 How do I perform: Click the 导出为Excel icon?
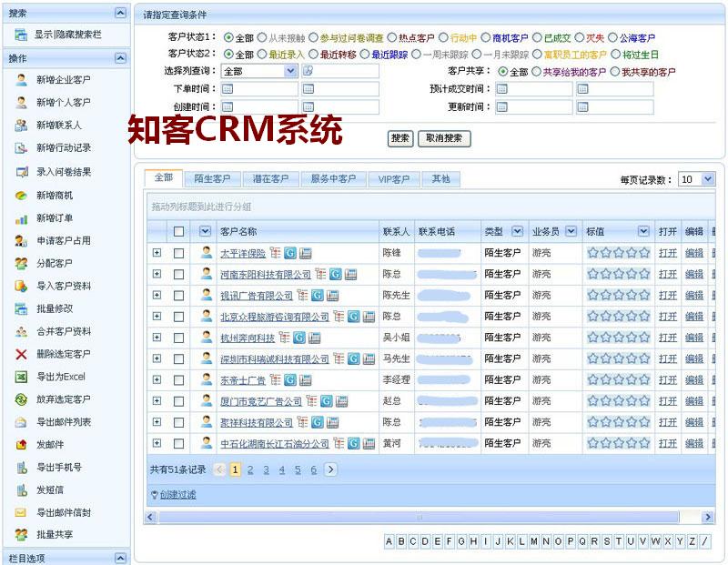point(21,377)
